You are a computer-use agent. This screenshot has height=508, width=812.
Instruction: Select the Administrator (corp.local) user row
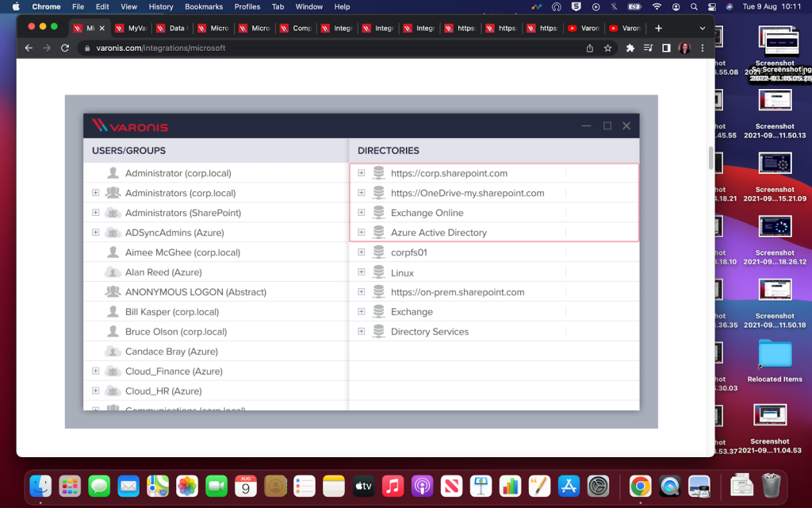coord(216,173)
